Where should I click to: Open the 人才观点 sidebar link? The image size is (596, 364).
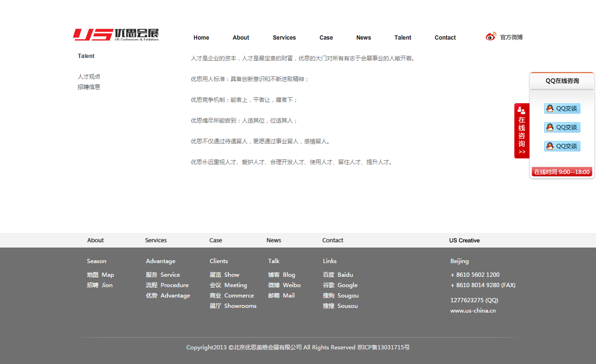coord(89,76)
